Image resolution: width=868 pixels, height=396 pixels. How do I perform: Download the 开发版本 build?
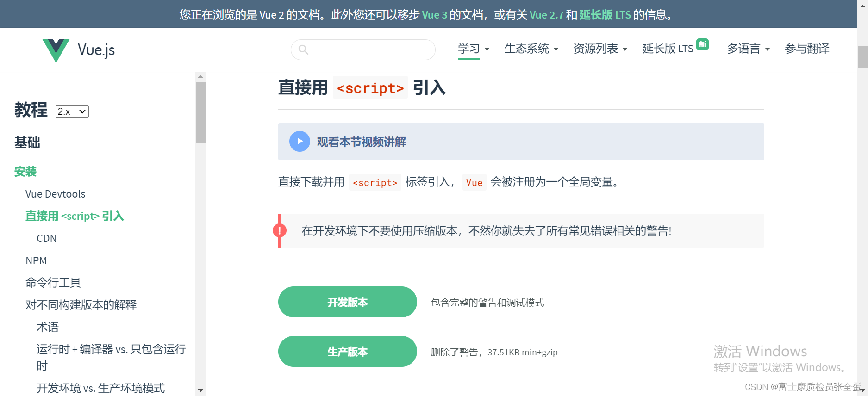tap(348, 302)
